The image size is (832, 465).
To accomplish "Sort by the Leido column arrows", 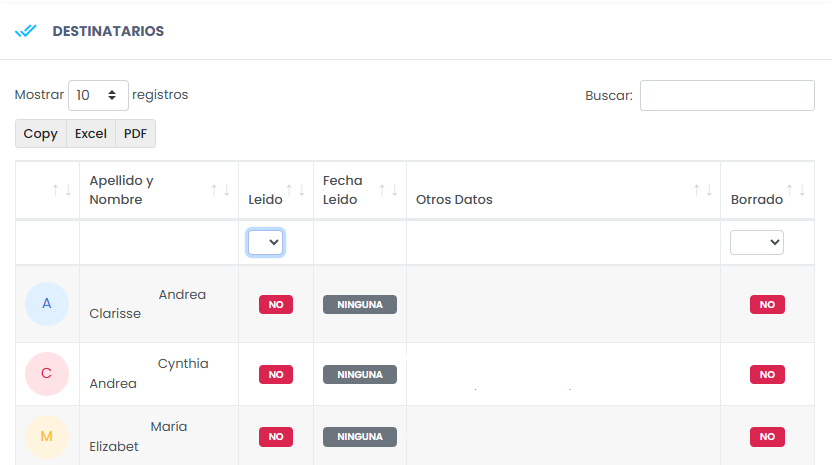I will click(295, 190).
